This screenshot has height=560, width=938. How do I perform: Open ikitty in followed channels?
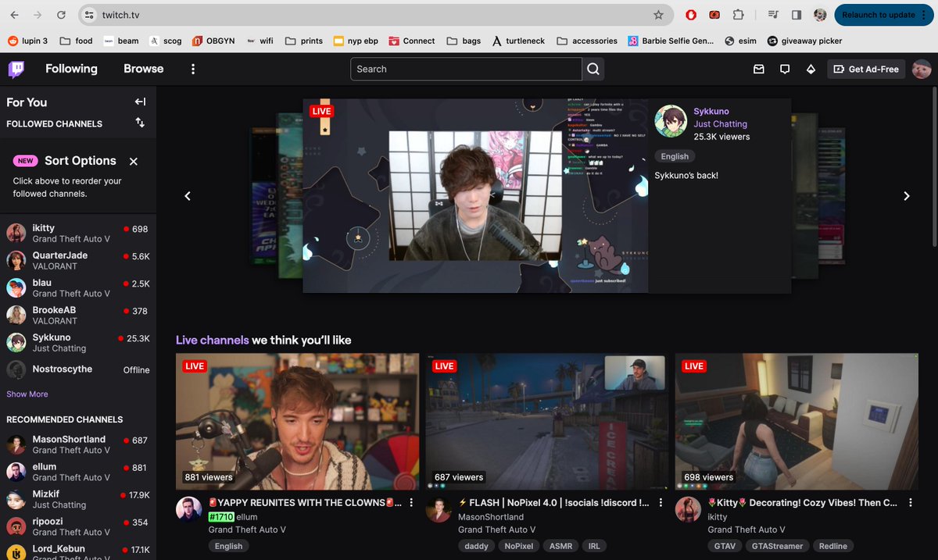point(78,234)
